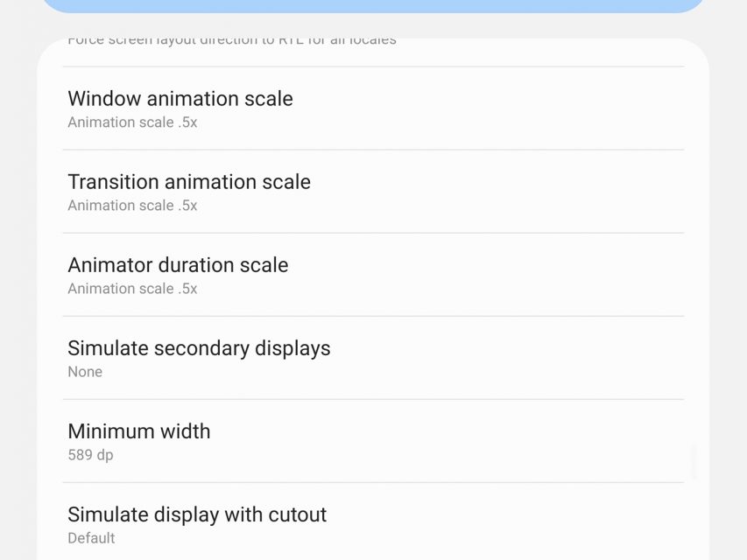Click the "589 dp" minimum width value
The height and width of the screenshot is (560, 747).
pyautogui.click(x=90, y=455)
